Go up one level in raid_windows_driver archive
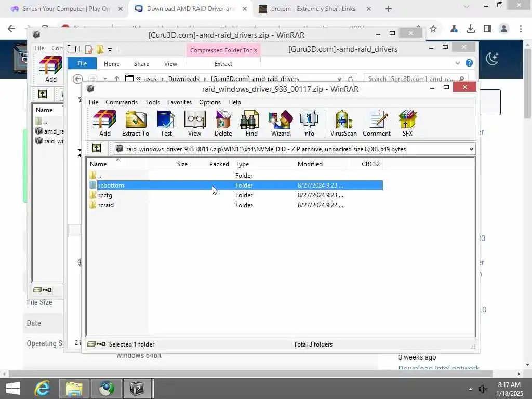This screenshot has width=532, height=399. tap(97, 149)
